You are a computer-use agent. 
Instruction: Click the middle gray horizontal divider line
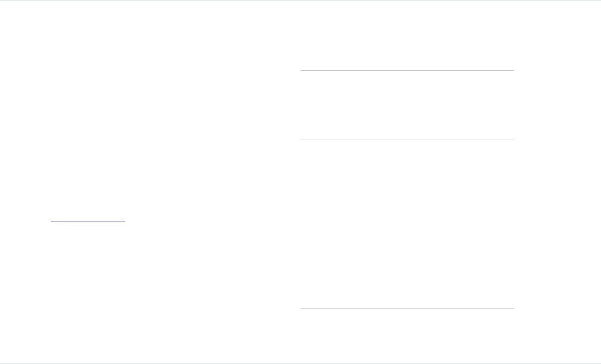(x=407, y=139)
